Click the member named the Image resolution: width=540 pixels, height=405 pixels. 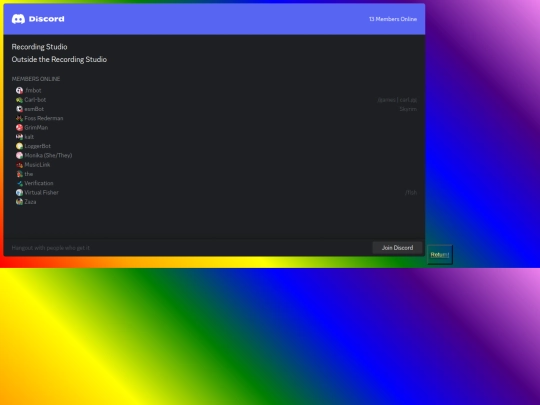tap(29, 174)
